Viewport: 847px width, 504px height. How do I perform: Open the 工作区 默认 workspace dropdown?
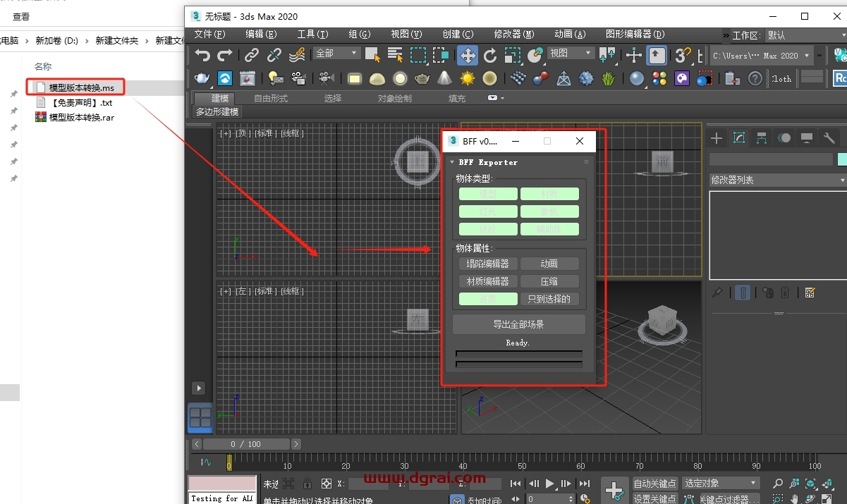(x=806, y=35)
